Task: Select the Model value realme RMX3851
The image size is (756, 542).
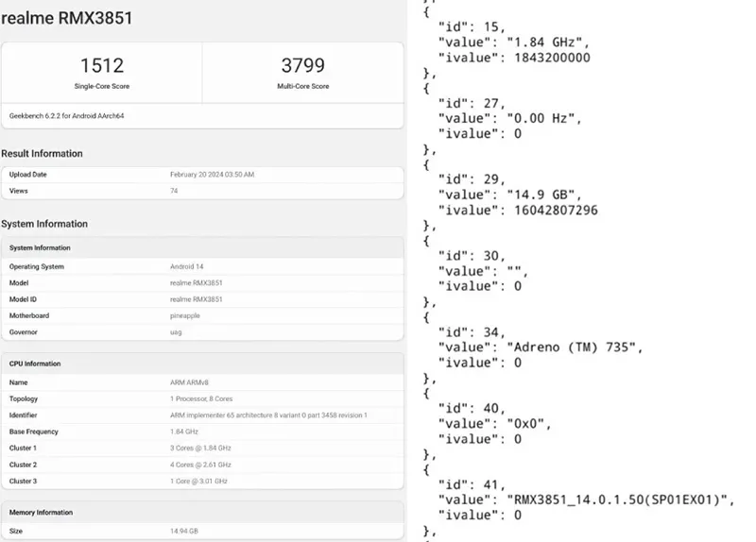Action: click(x=197, y=283)
